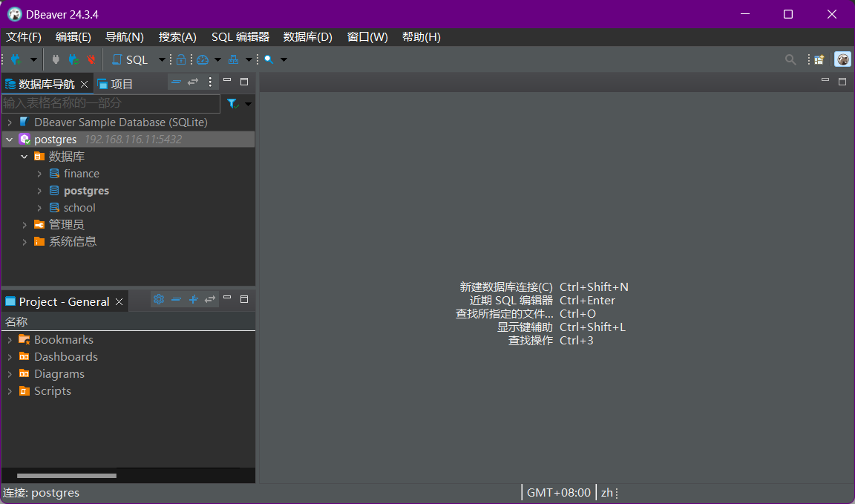Open the SQL button dropdown arrow
This screenshot has height=504, width=855.
pyautogui.click(x=161, y=59)
